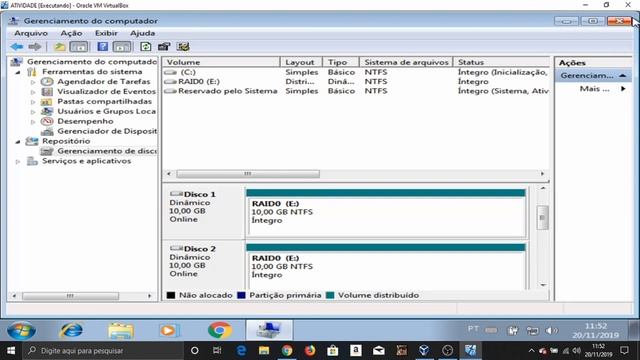Open the Exibir menu

coord(106,33)
